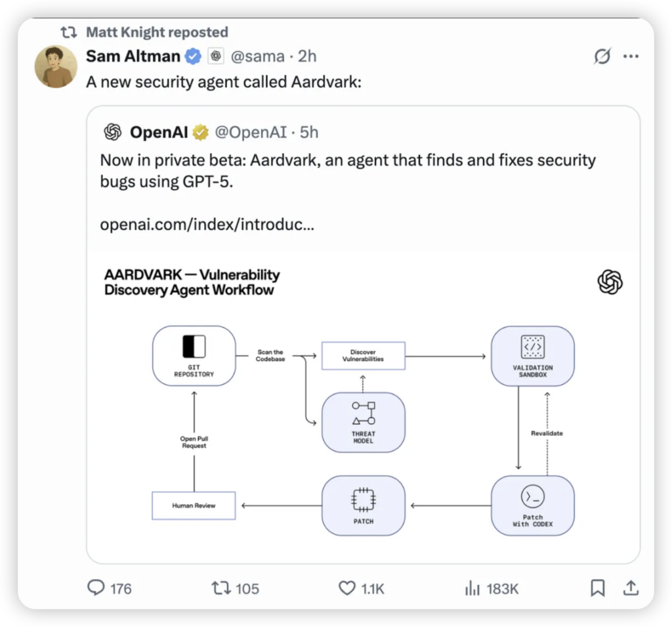Open the openai.com/index/introduc... link
Viewport: 672px width, 627px height.
207,225
